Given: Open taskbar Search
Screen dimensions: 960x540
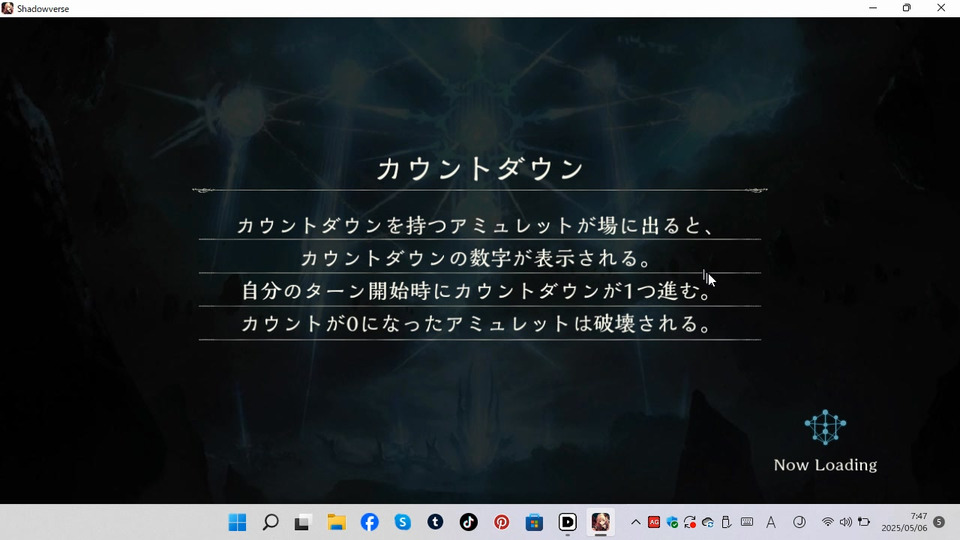Looking at the screenshot, I should [x=270, y=522].
